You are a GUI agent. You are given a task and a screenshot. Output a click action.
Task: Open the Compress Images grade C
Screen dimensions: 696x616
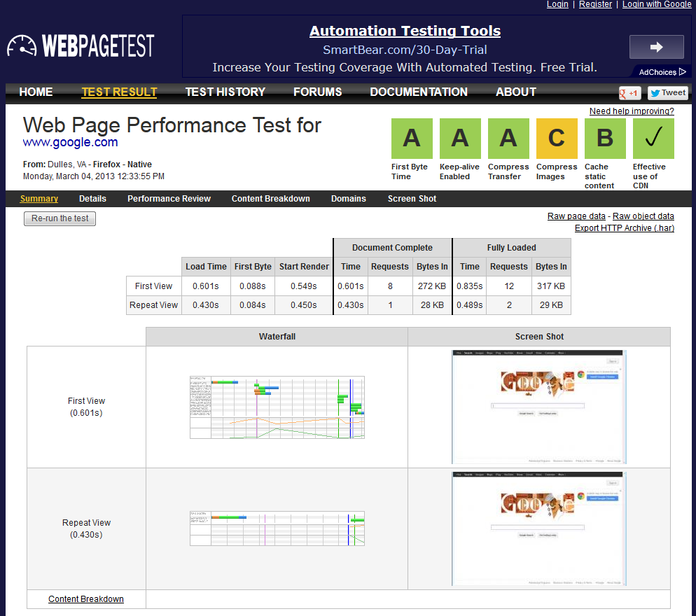pos(557,139)
